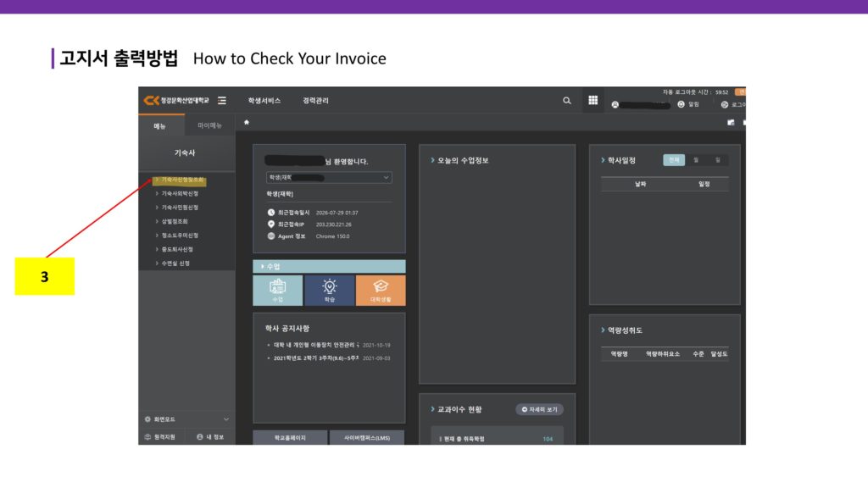
Task: Open 사이버캠퍼스(LMS) button
Action: click(x=367, y=438)
